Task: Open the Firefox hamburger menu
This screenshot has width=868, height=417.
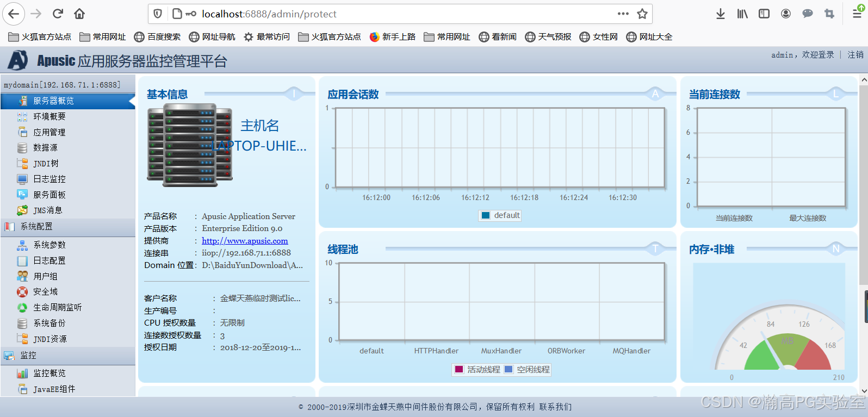Action: click(x=858, y=14)
